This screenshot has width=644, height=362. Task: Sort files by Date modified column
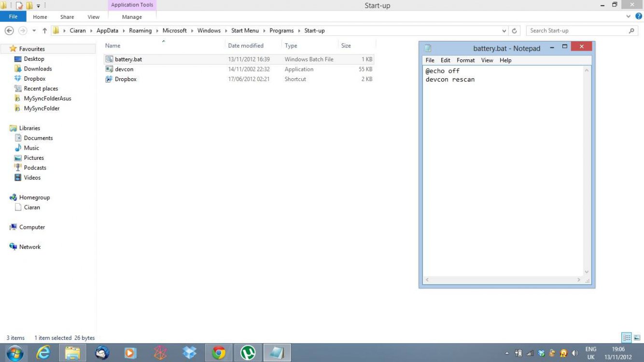click(246, 46)
